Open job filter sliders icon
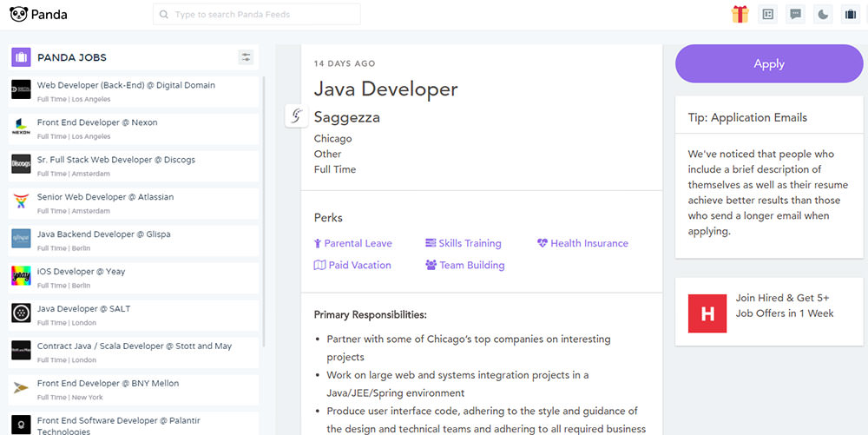The height and width of the screenshot is (435, 868). [246, 57]
